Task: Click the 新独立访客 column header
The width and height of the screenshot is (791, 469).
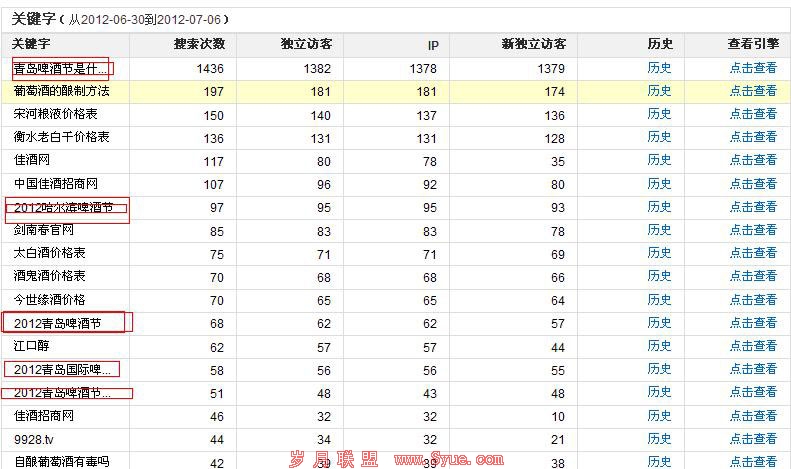Action: coord(534,44)
